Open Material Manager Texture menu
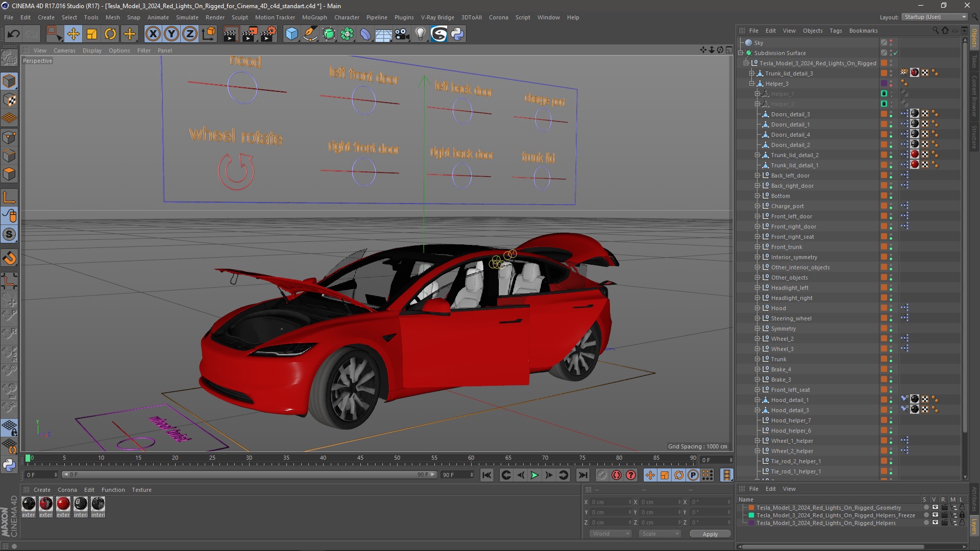 point(141,490)
